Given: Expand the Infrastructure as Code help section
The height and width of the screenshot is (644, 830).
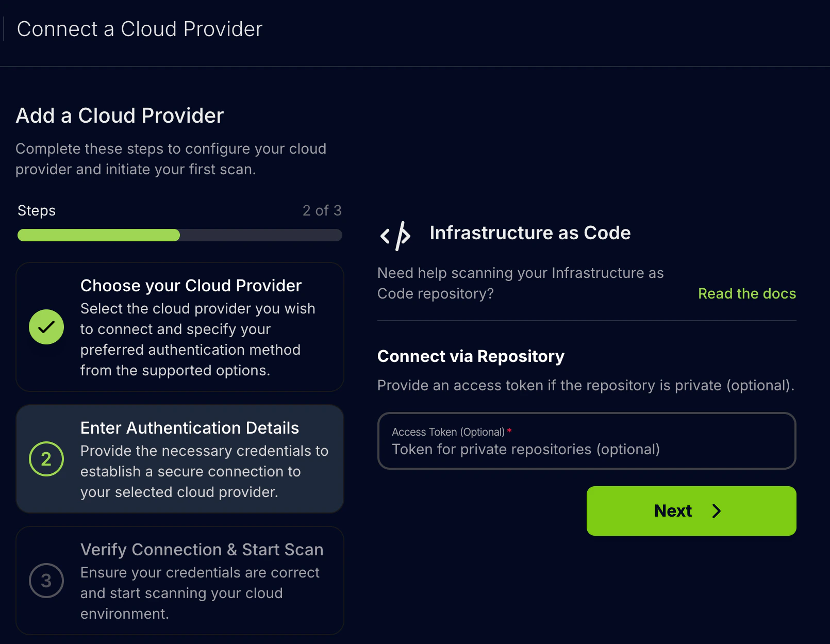Looking at the screenshot, I should click(529, 233).
